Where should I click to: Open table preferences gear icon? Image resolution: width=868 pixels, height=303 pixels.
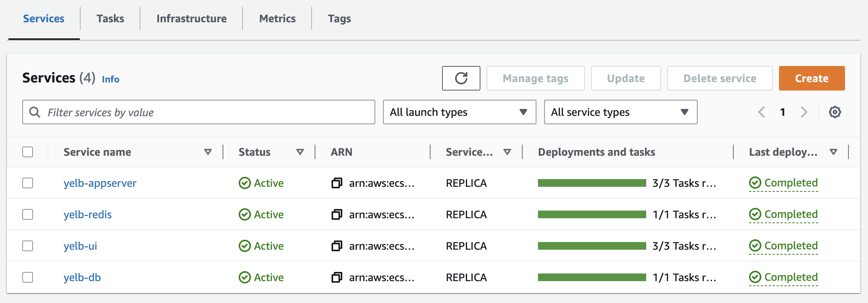pyautogui.click(x=835, y=112)
